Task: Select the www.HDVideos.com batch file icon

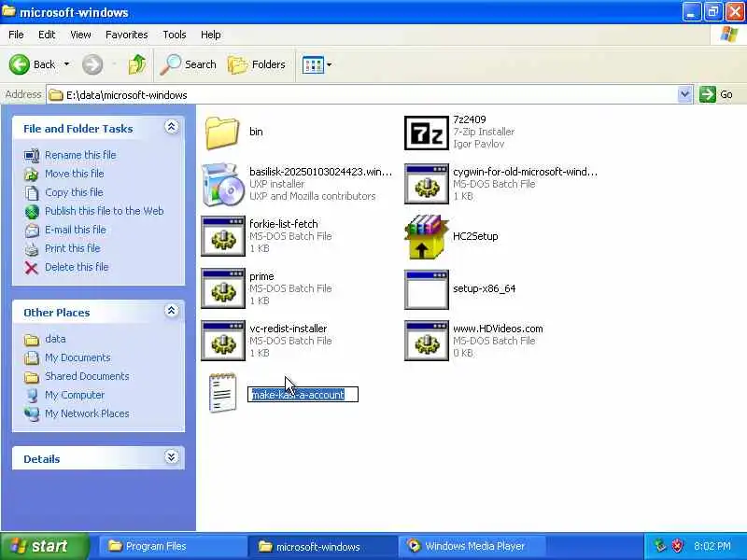Action: click(427, 341)
